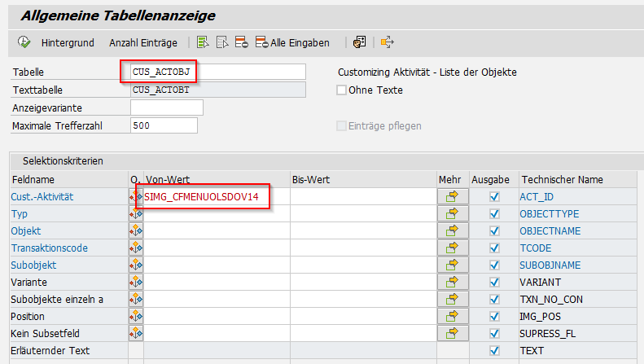The height and width of the screenshot is (364, 644).
Task: Click Bis-Wert field in Cust.-Aktivität row
Action: click(x=363, y=197)
